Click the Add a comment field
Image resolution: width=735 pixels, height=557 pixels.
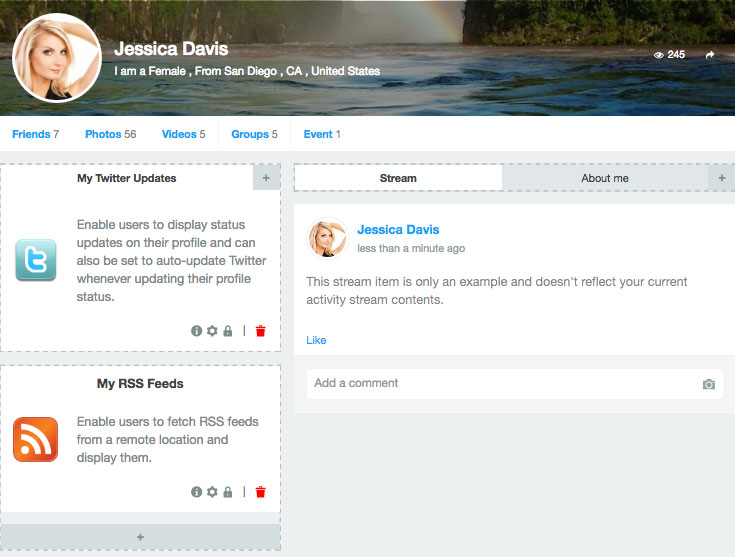tap(515, 384)
